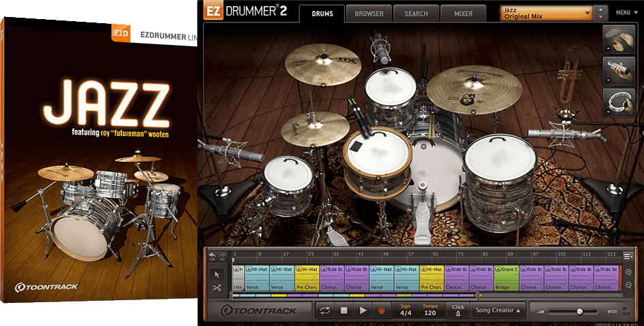644x326 pixels.
Task: Step to the next preset with down arrow
Action: point(601,17)
